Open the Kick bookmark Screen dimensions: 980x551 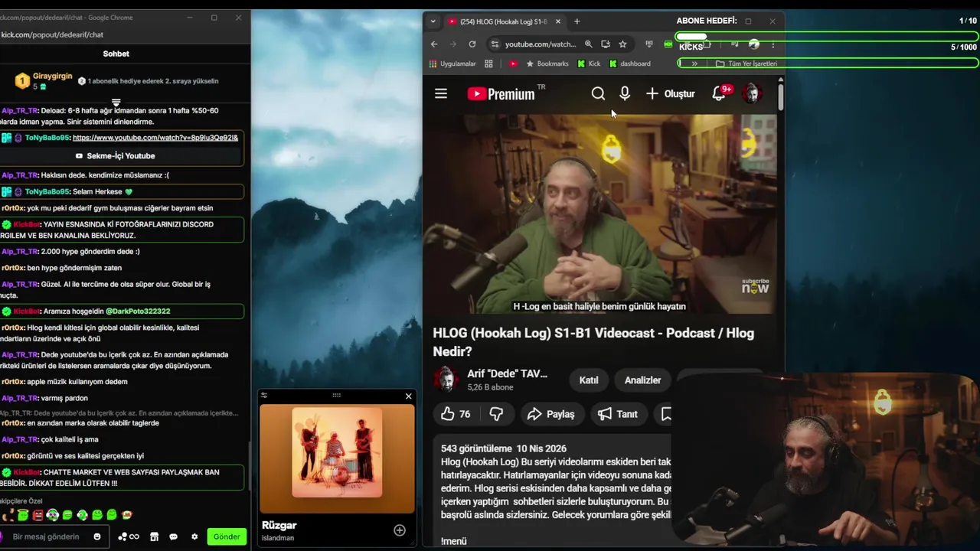click(x=589, y=64)
